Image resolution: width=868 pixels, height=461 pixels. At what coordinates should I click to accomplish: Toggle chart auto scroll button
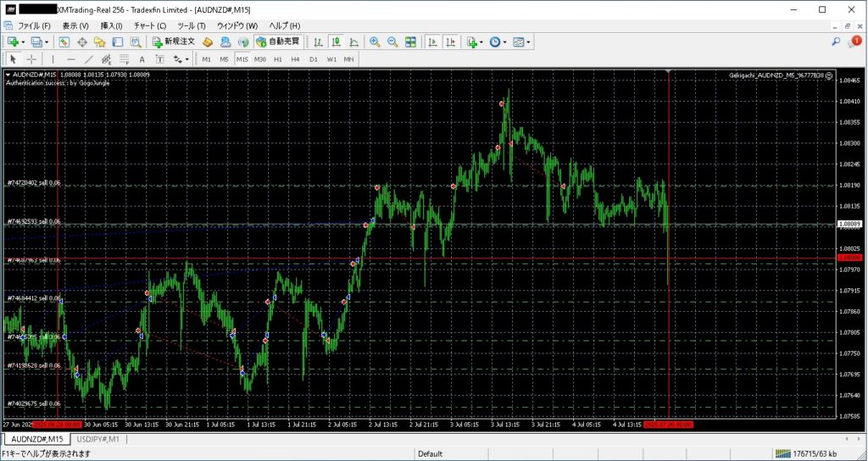(x=432, y=42)
